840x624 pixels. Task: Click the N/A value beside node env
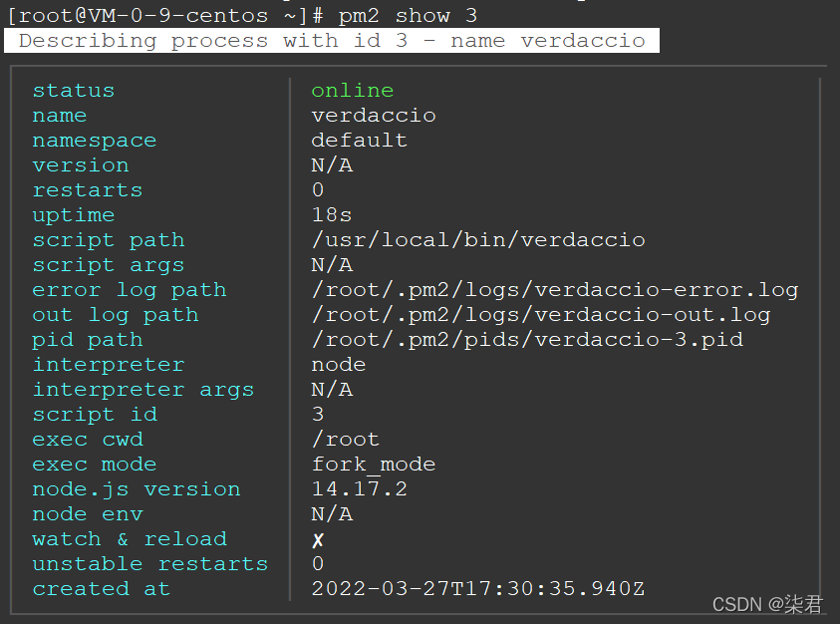point(332,514)
